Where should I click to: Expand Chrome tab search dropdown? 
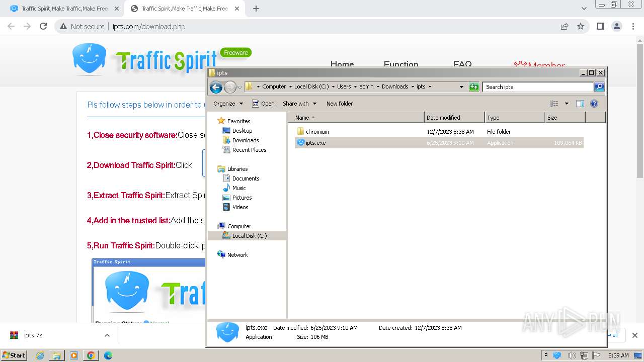[584, 9]
